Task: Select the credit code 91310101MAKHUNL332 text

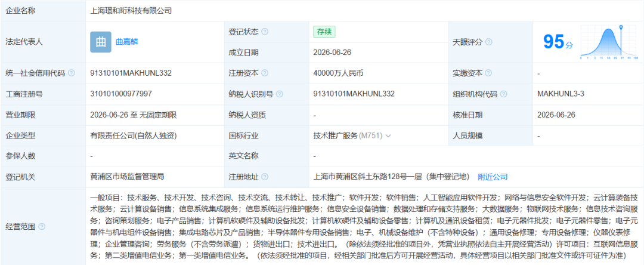Action: (x=131, y=73)
